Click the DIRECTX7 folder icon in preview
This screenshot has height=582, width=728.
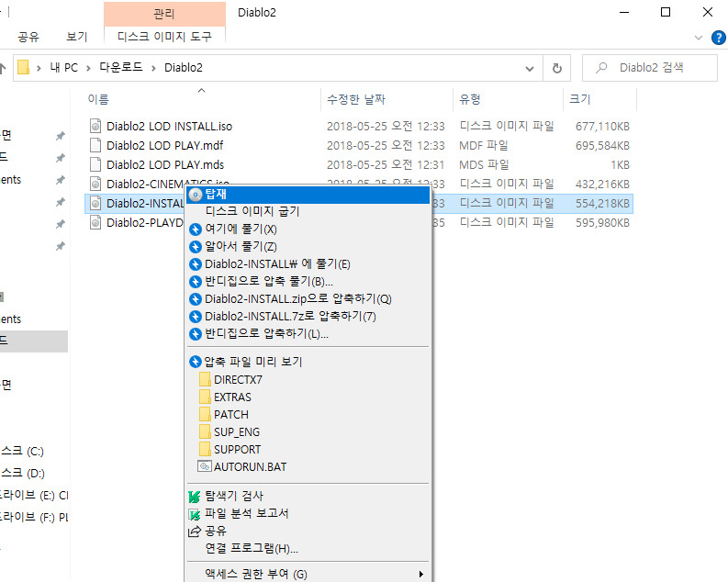[205, 380]
